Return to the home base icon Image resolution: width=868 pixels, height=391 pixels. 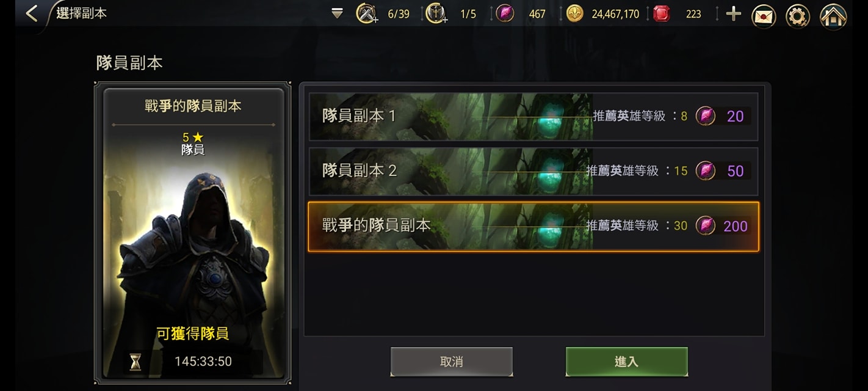coord(833,16)
